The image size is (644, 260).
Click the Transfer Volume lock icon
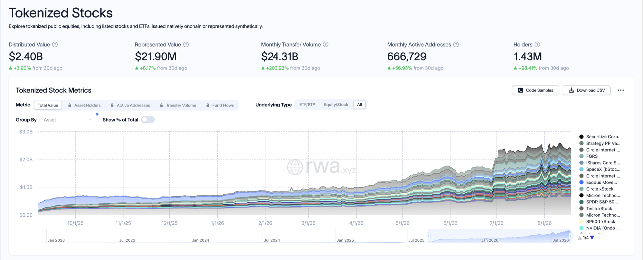coord(161,105)
